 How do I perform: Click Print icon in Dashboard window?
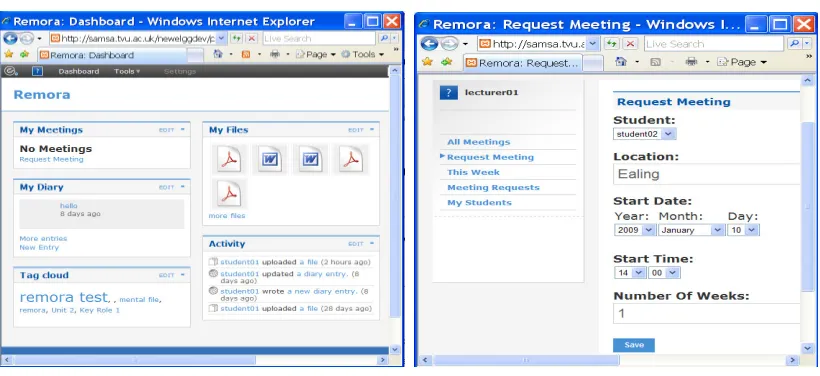click(275, 54)
